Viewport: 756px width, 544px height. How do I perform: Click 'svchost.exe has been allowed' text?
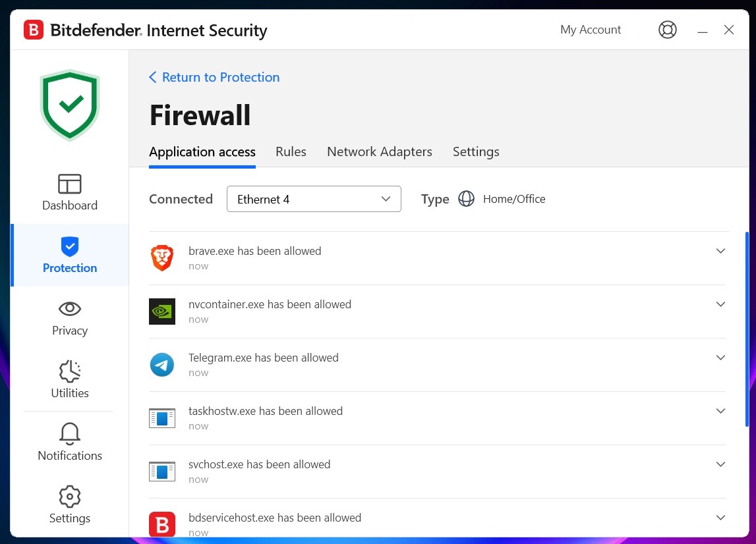click(x=259, y=464)
